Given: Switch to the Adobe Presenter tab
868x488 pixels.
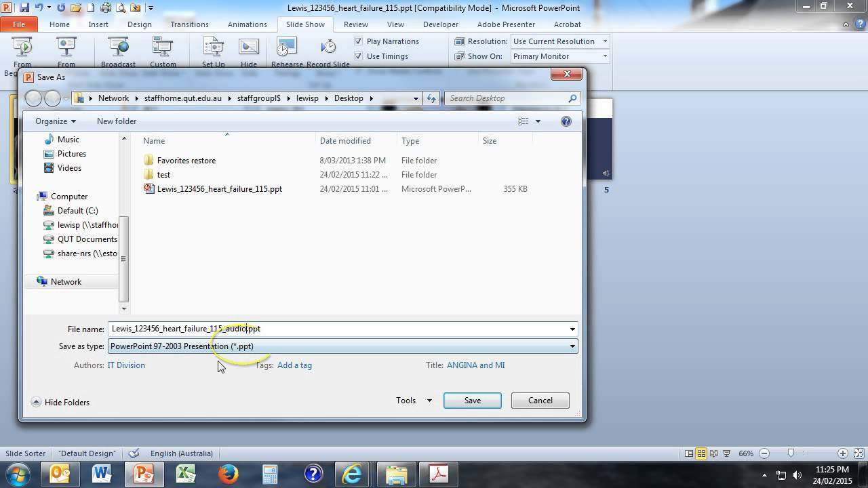Looking at the screenshot, I should point(506,24).
